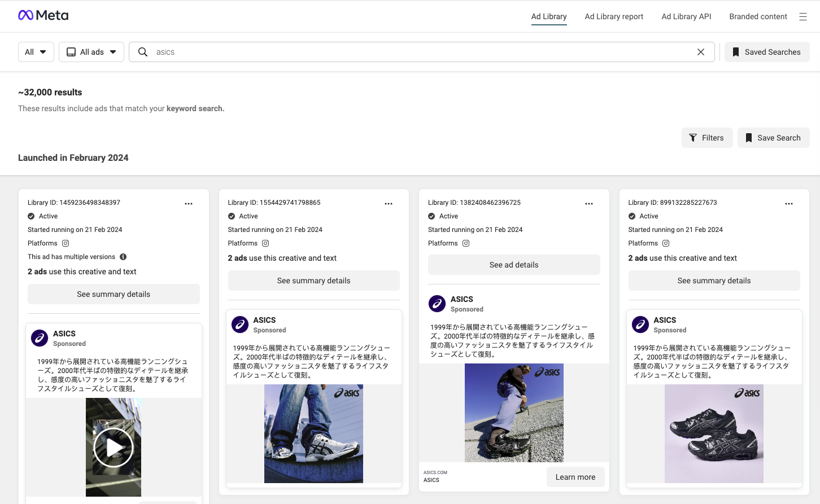Open the All ads category dropdown

(91, 52)
